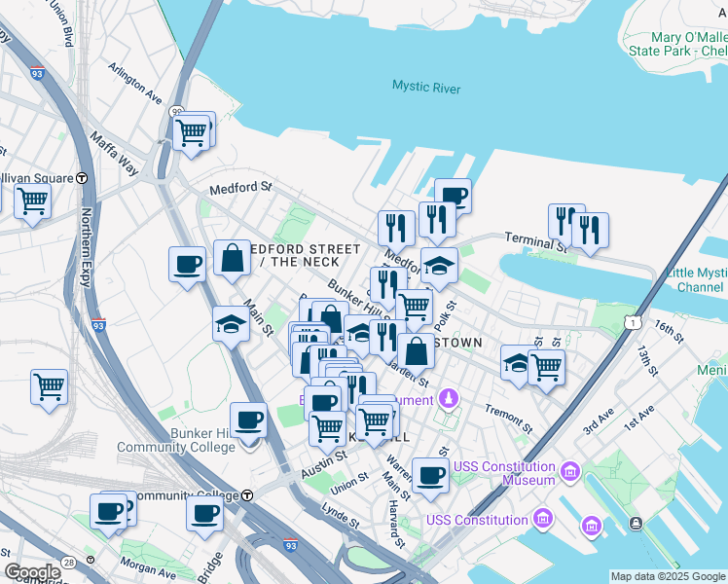Open the shopping bag marker beside The Neck label
This screenshot has height=584, width=728.
click(233, 260)
